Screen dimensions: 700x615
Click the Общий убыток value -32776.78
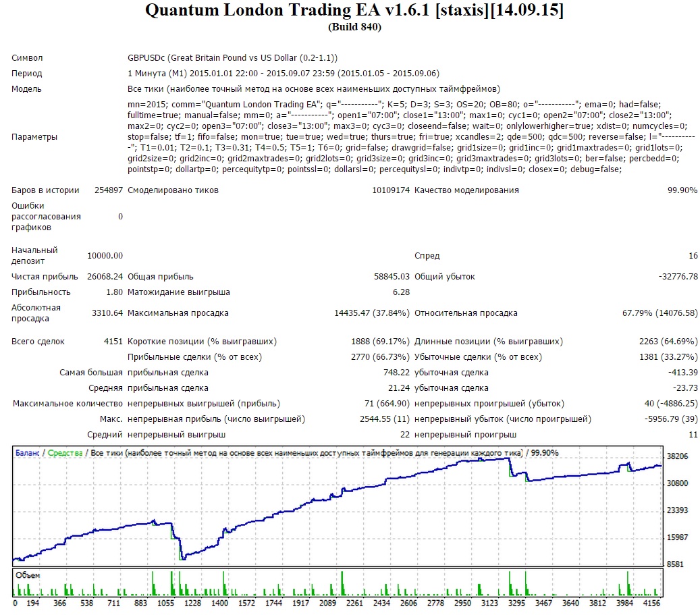pyautogui.click(x=678, y=277)
